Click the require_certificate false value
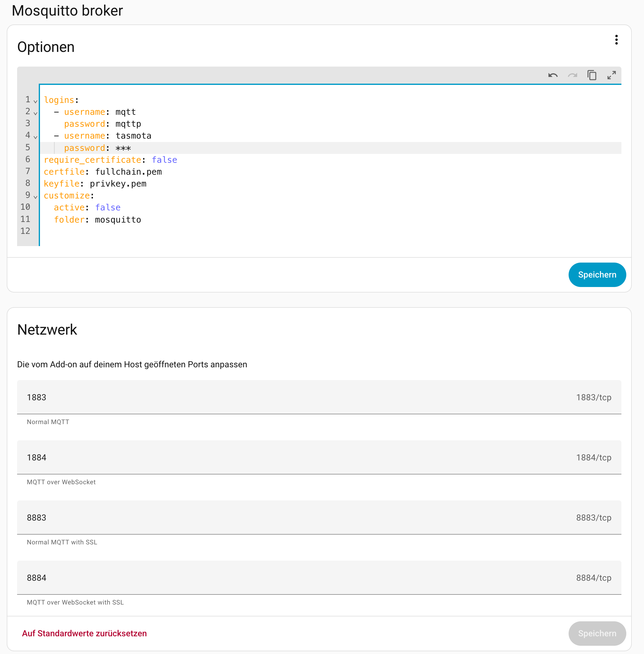The image size is (644, 654). (165, 160)
